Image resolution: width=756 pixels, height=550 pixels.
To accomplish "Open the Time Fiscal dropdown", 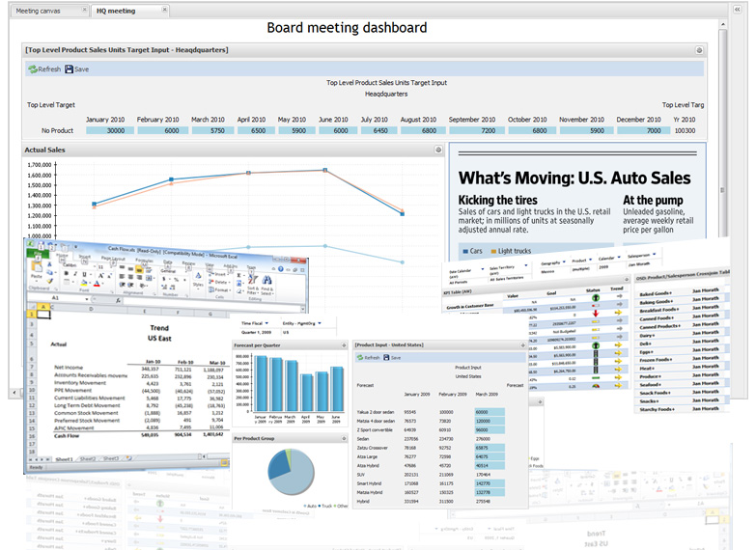I will 266,323.
